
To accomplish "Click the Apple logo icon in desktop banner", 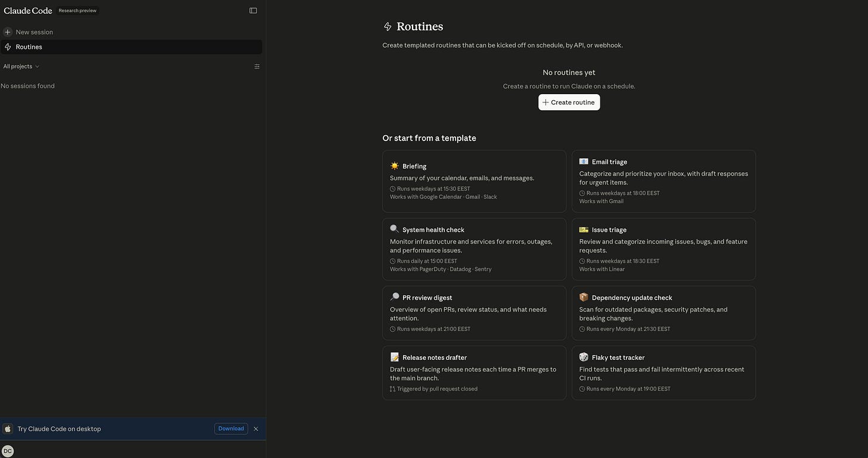I will [8, 429].
